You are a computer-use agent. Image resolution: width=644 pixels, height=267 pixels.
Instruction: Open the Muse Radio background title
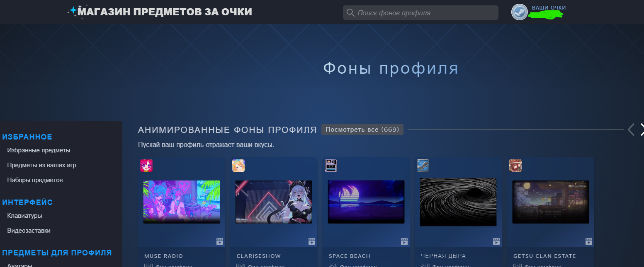pos(163,256)
